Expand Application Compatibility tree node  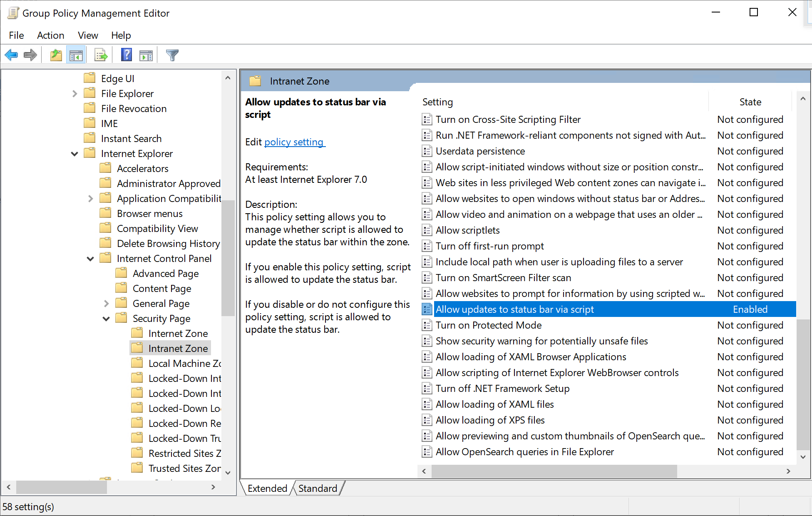click(x=90, y=199)
